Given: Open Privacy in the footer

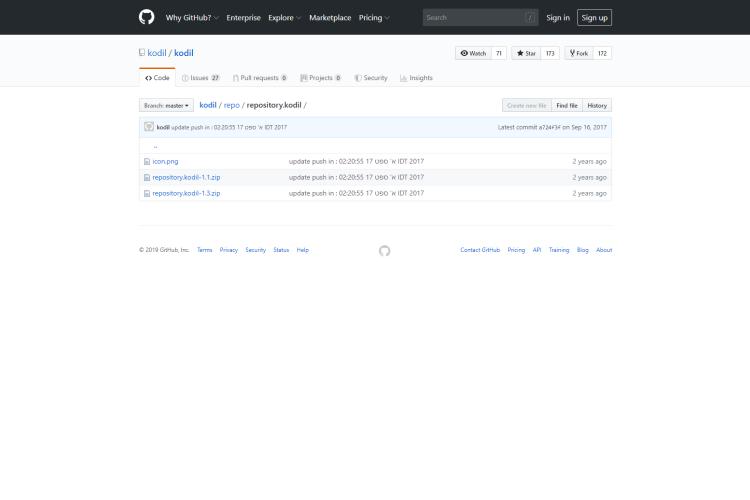Looking at the screenshot, I should [229, 250].
